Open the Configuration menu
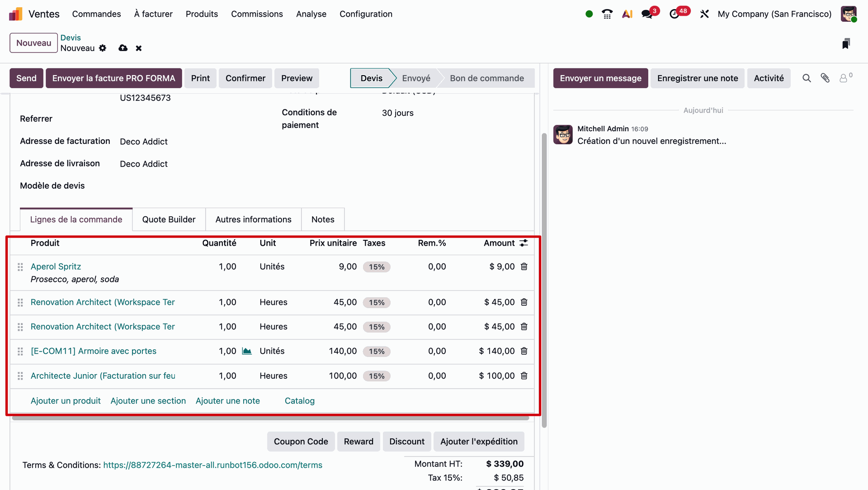Screen dimensions: 868x490 366,14
